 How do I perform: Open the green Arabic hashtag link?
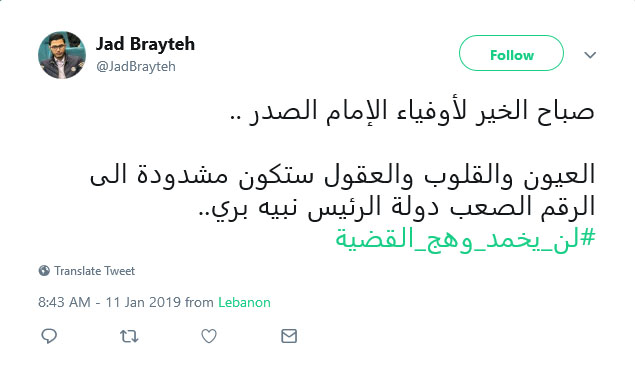[x=465, y=238]
